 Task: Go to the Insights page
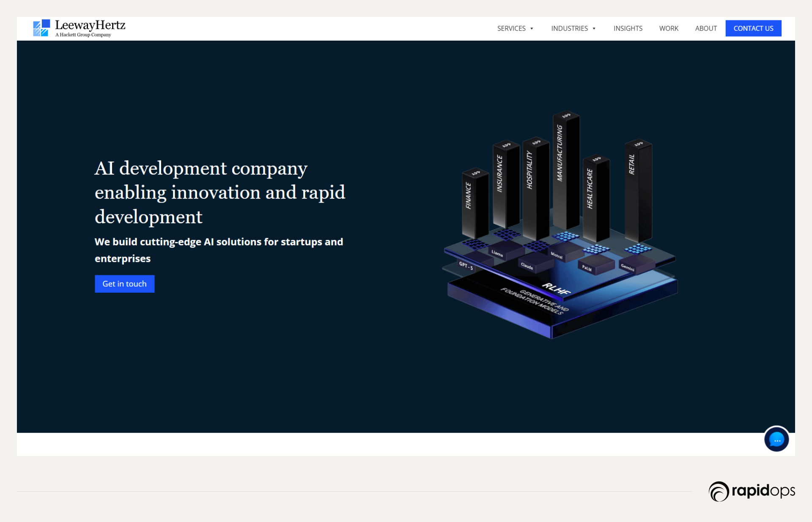[628, 28]
